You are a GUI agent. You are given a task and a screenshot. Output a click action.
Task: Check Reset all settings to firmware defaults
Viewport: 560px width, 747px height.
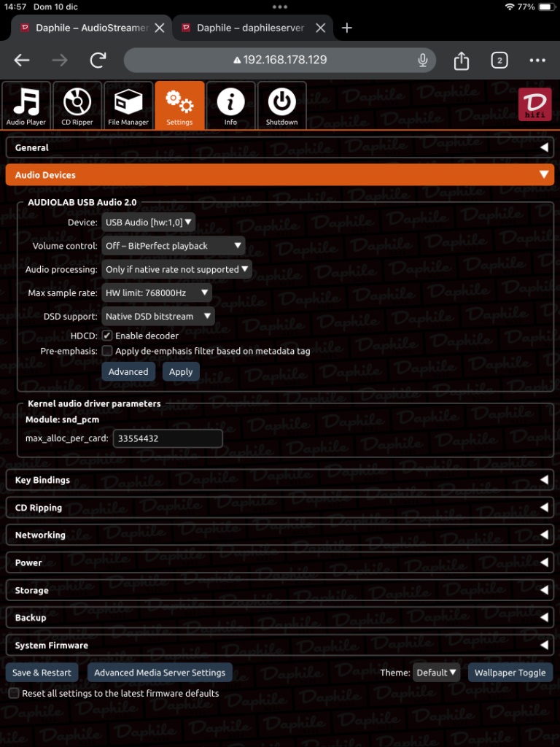pyautogui.click(x=14, y=693)
